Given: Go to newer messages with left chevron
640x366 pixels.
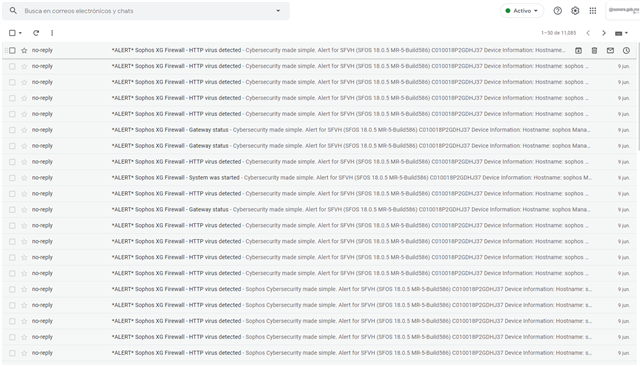Looking at the screenshot, I should (x=588, y=33).
